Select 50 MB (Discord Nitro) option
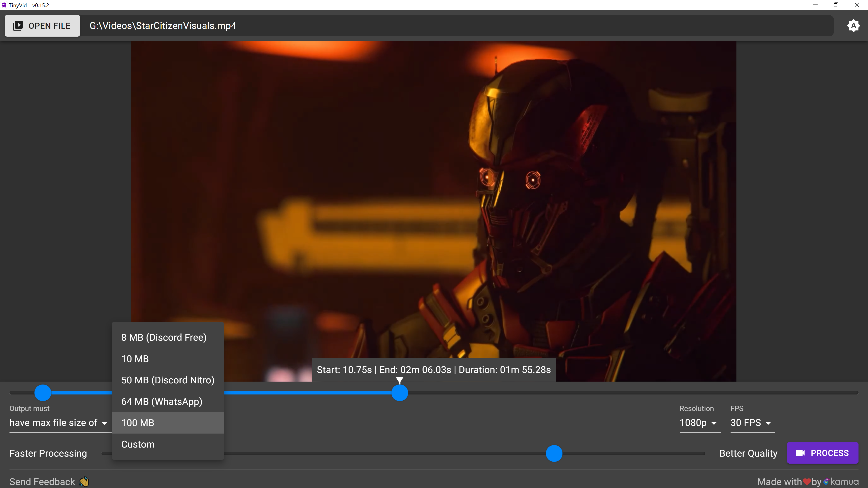The width and height of the screenshot is (868, 488). pyautogui.click(x=168, y=380)
